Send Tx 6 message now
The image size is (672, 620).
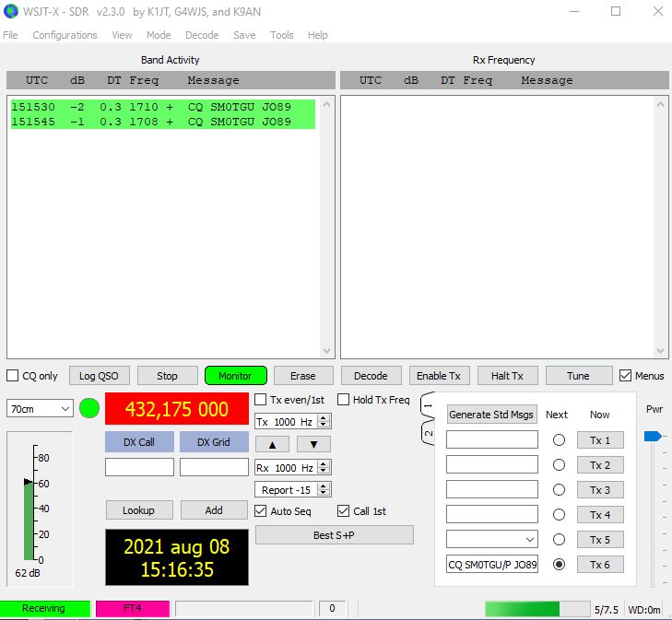(600, 565)
